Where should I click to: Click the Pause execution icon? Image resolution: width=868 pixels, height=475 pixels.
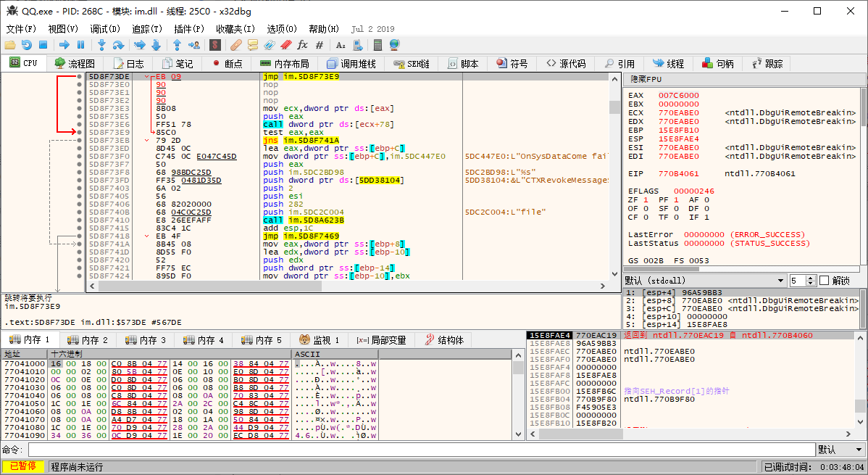click(x=80, y=45)
